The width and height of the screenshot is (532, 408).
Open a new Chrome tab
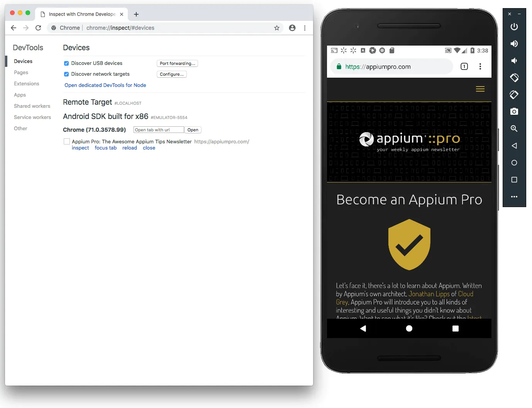point(136,14)
